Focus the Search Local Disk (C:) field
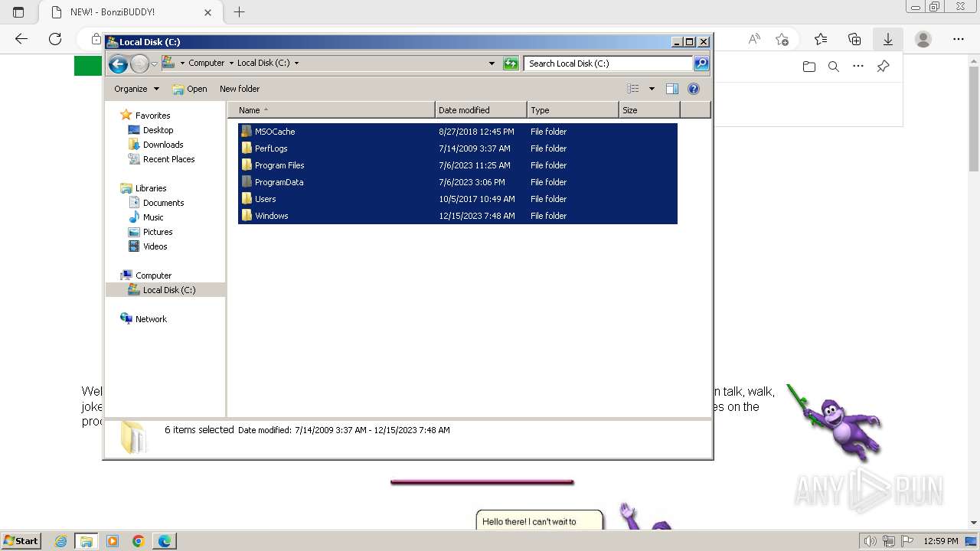The image size is (980, 551). [x=609, y=64]
